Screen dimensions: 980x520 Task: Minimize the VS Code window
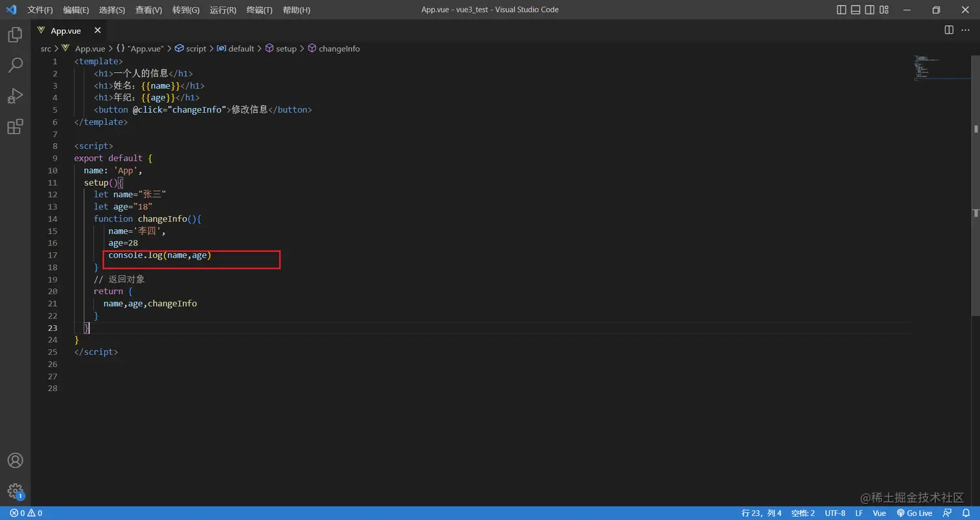coord(907,10)
